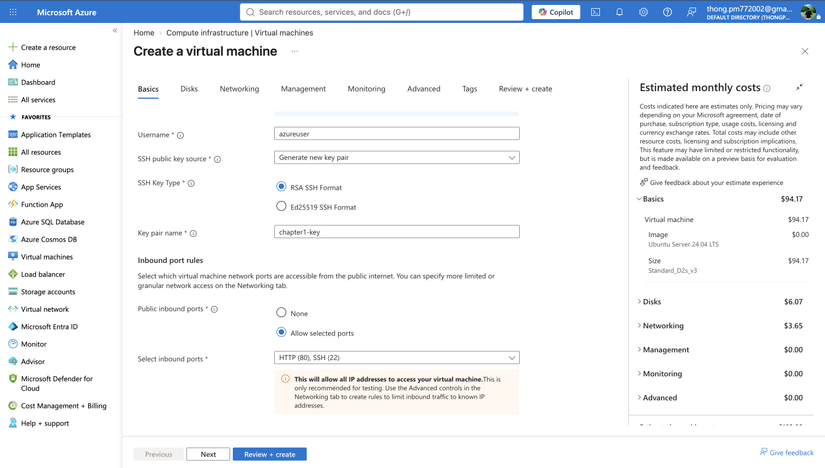Expand the Monitoring cost section

point(639,373)
